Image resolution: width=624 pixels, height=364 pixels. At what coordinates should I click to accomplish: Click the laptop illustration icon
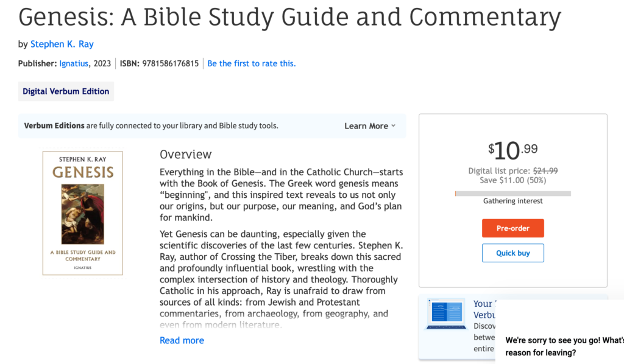click(446, 313)
